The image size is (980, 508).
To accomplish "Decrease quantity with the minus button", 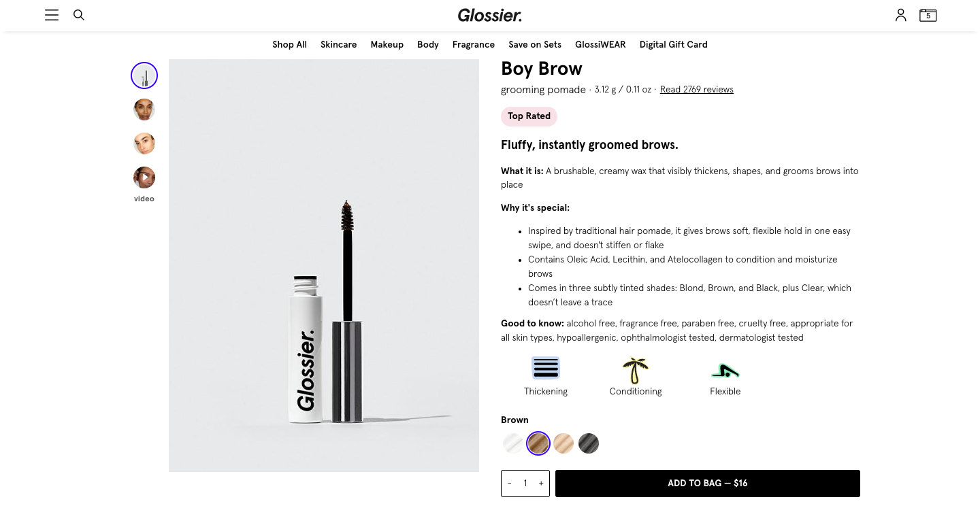I will click(510, 484).
